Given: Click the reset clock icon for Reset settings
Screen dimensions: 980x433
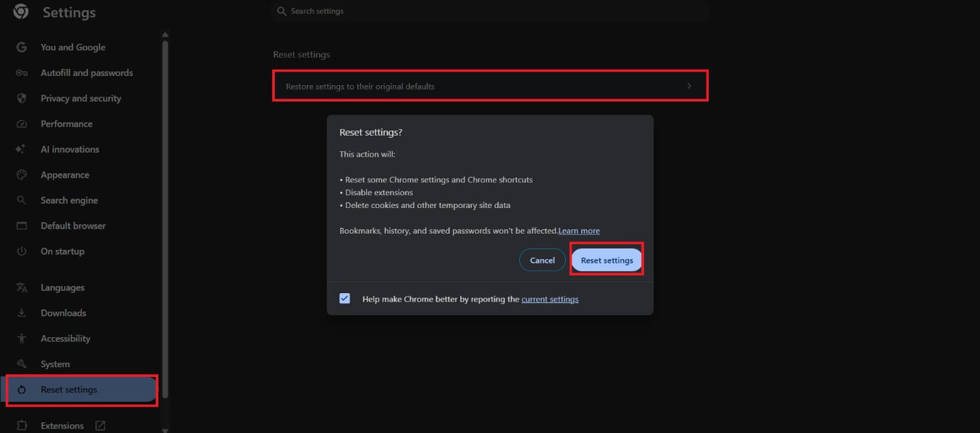Looking at the screenshot, I should pos(21,390).
